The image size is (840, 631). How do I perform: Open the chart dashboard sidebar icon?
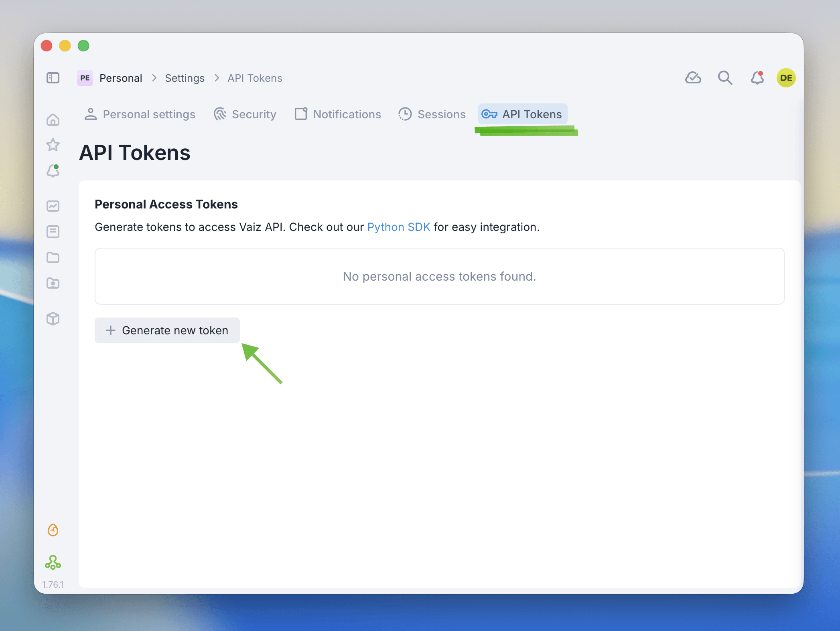(x=53, y=206)
